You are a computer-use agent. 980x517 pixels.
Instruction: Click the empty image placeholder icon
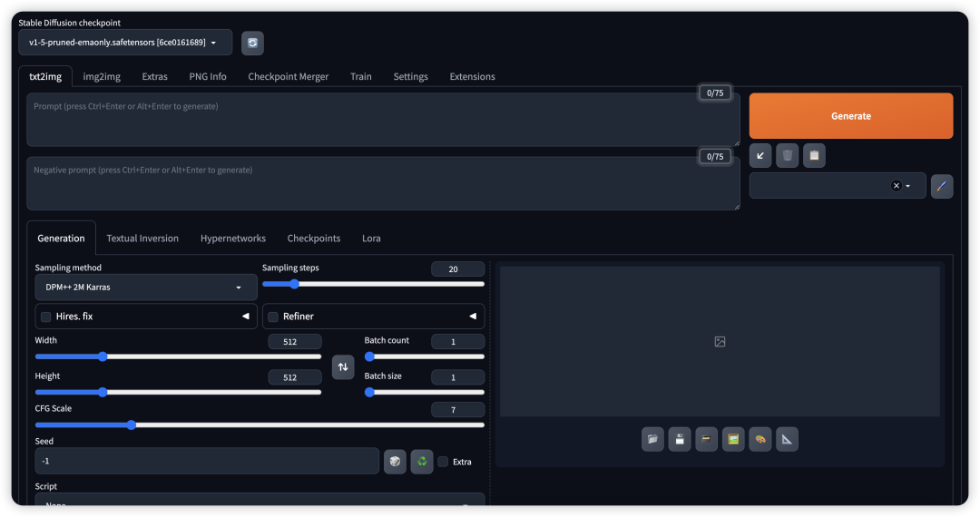(x=720, y=342)
